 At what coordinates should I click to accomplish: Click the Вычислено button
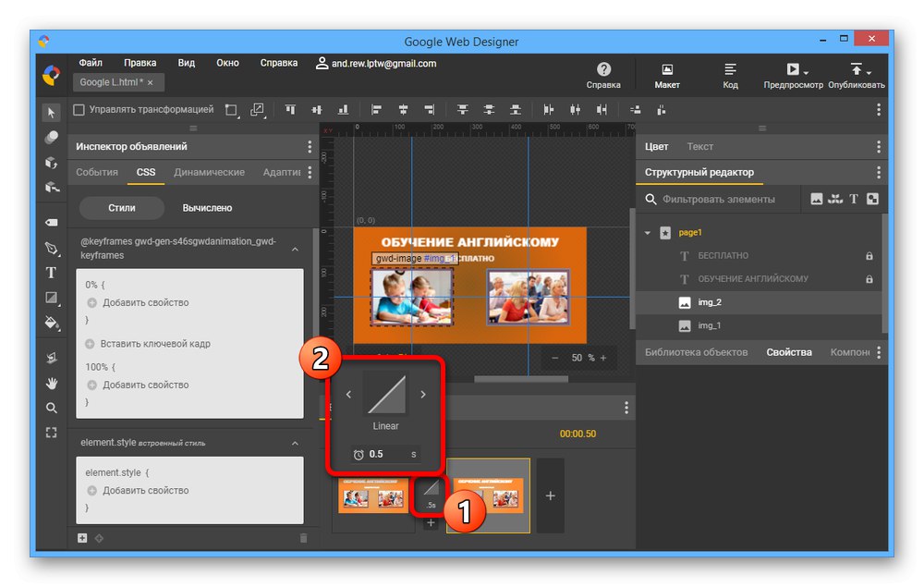pos(207,208)
